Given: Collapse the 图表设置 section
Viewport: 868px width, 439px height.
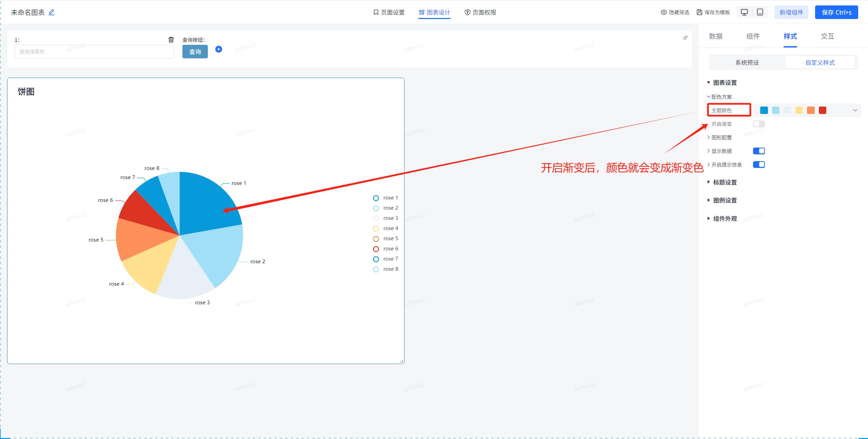Looking at the screenshot, I should pos(708,82).
